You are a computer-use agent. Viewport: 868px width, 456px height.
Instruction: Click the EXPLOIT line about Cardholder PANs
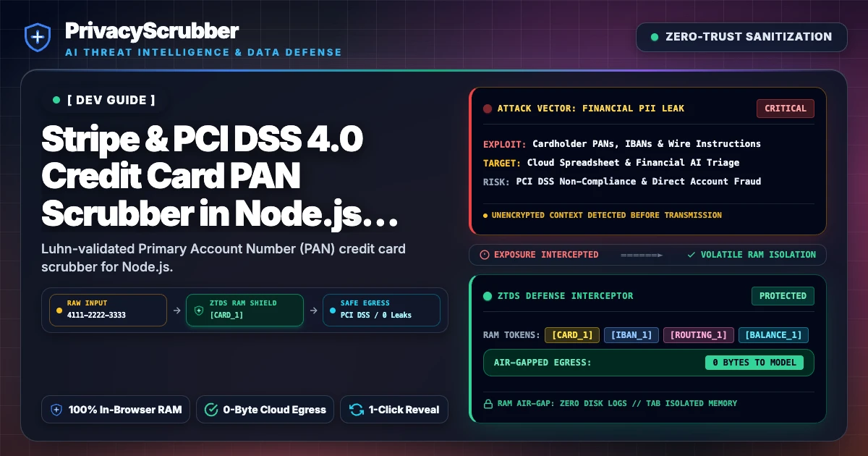point(622,144)
